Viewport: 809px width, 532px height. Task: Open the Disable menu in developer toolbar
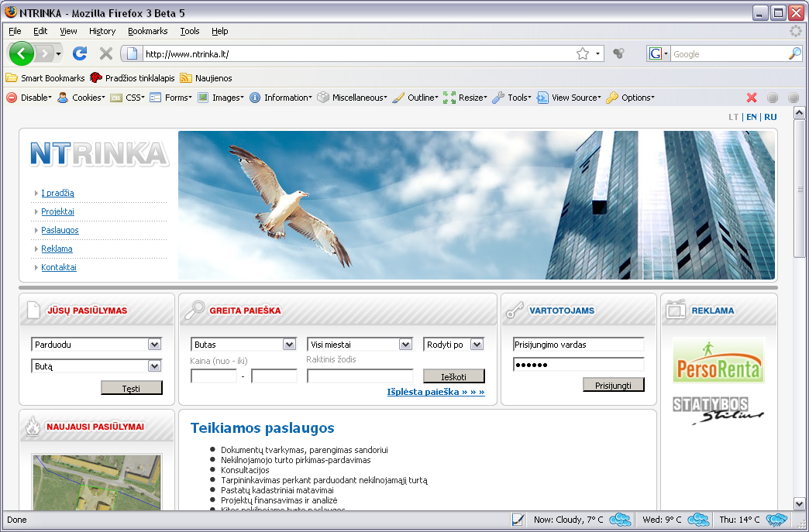29,98
